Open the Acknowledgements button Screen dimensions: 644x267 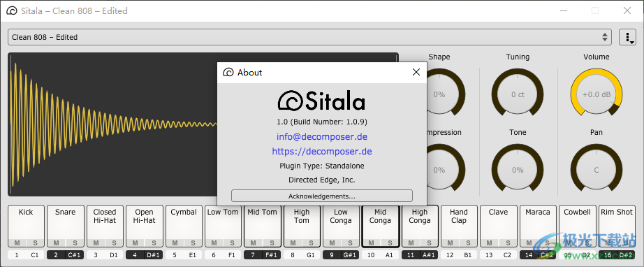coord(321,196)
